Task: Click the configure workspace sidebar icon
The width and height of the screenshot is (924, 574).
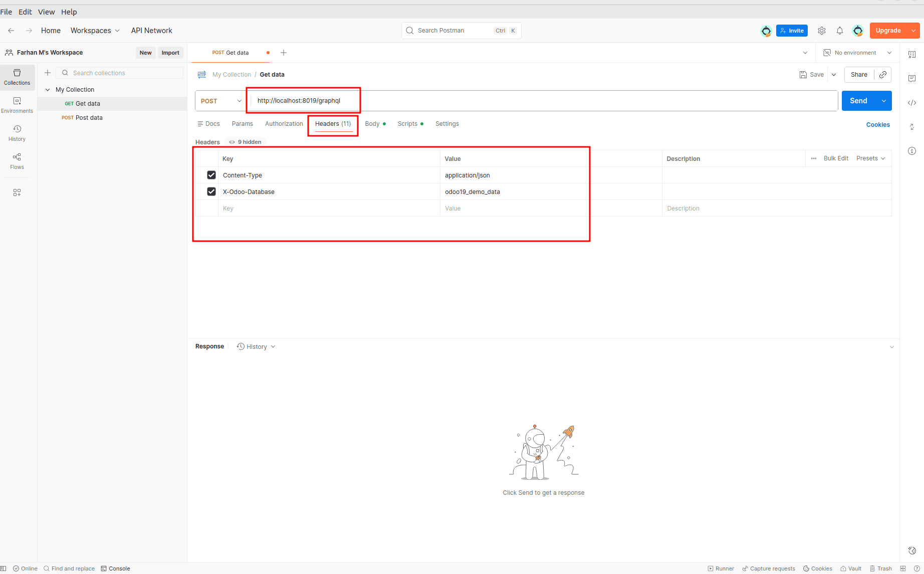Action: 17,193
